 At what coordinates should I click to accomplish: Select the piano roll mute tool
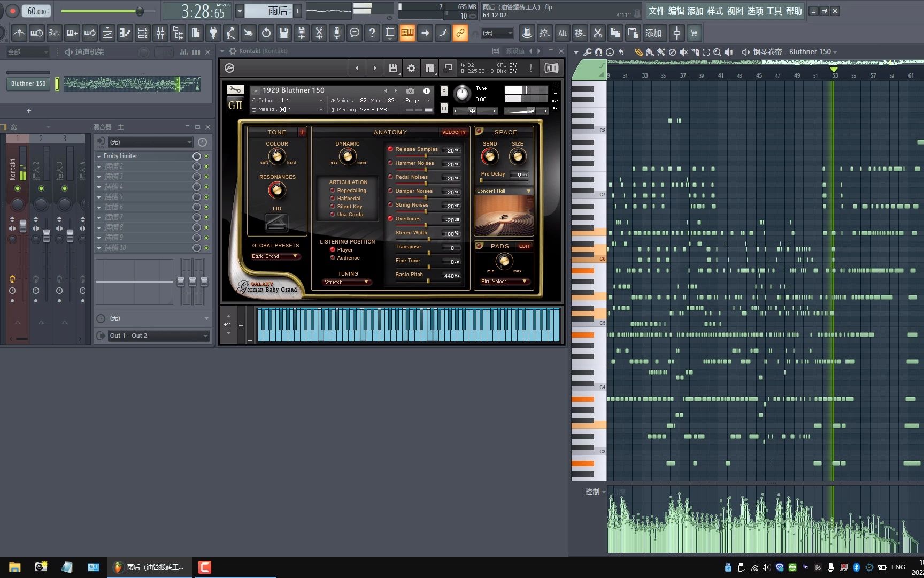[683, 52]
